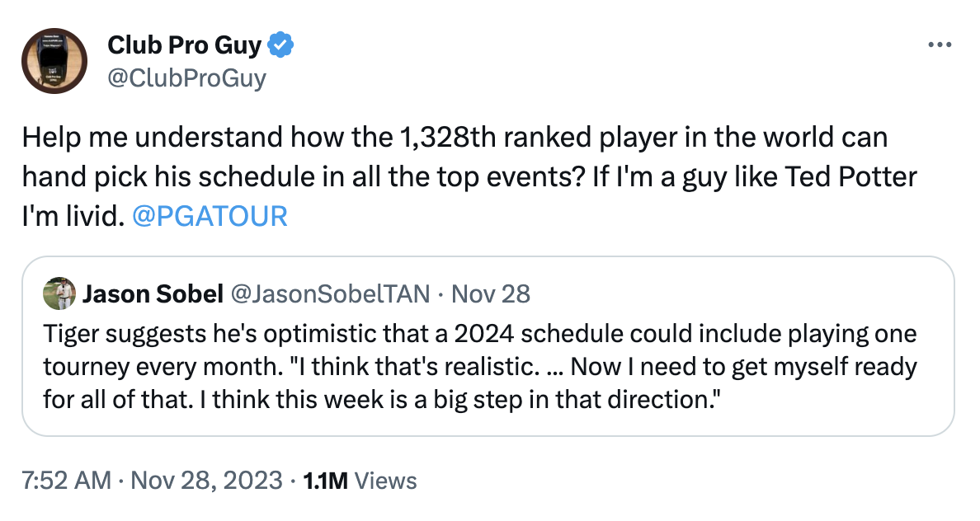
Task: Open the @PGATOUR mention link
Action: 210,217
